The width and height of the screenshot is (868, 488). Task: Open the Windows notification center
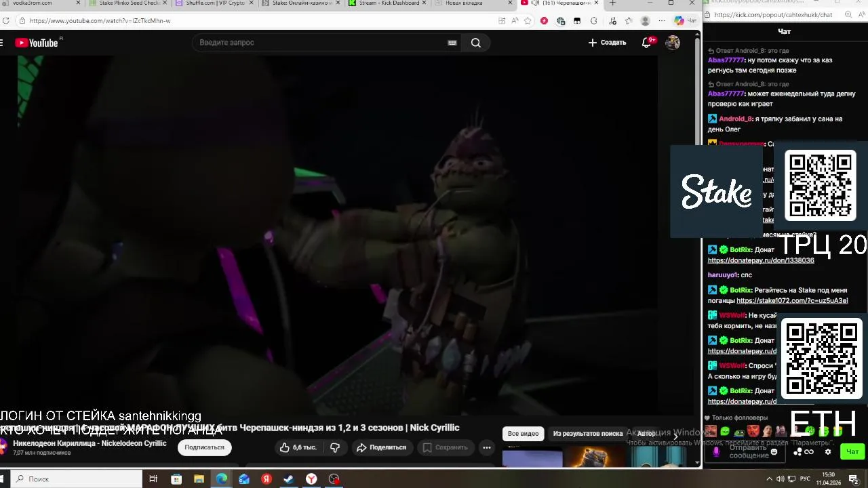tap(854, 479)
